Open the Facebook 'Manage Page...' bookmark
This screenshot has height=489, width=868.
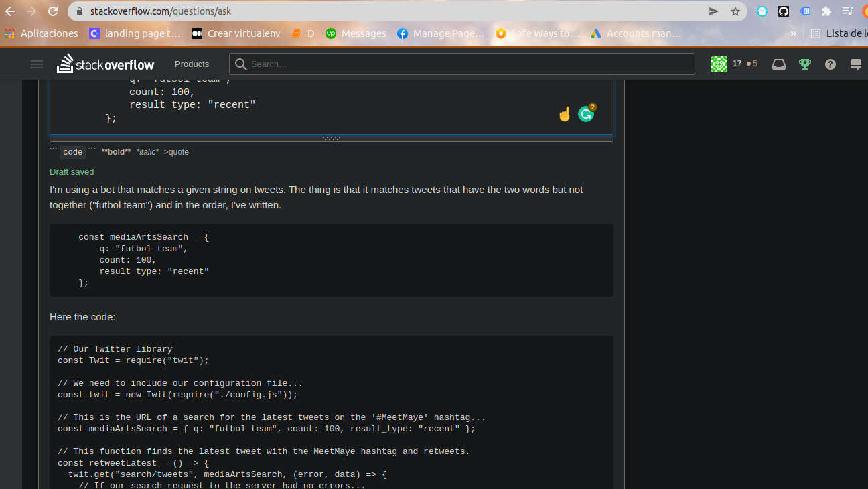coord(441,33)
